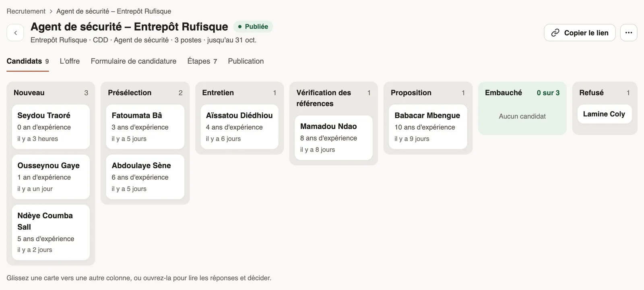644x290 pixels.
Task: Open the three-dots more options menu
Action: (629, 33)
